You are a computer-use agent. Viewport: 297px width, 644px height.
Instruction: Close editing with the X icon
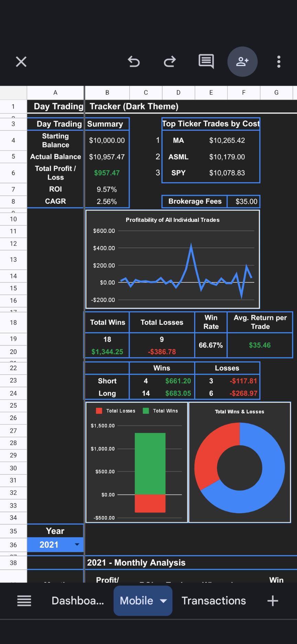21,62
